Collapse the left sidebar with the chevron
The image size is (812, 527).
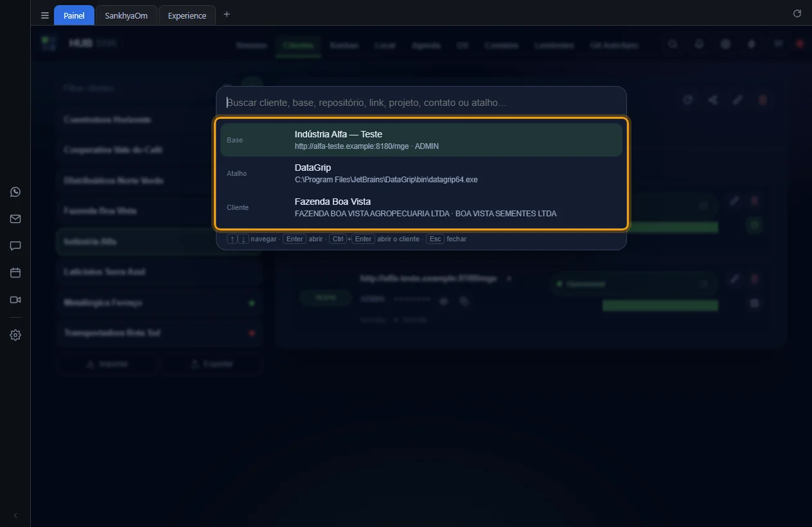click(15, 515)
